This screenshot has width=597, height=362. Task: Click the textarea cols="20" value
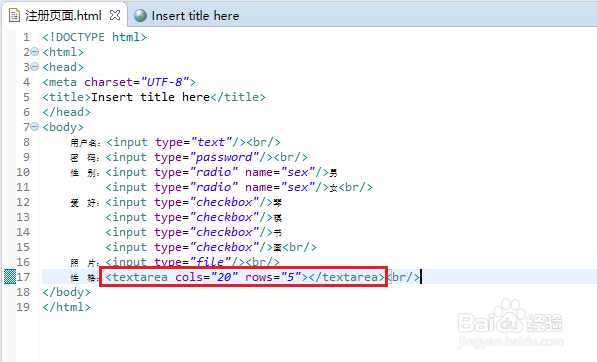click(224, 277)
